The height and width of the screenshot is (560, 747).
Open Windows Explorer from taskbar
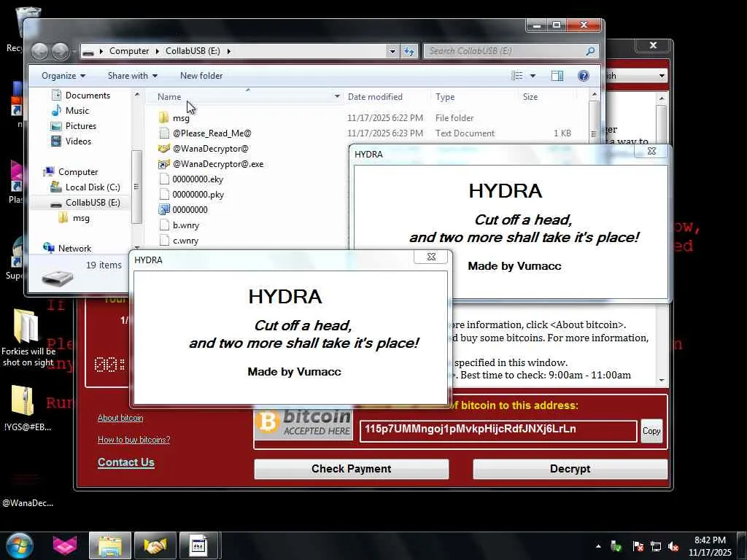[x=109, y=545]
